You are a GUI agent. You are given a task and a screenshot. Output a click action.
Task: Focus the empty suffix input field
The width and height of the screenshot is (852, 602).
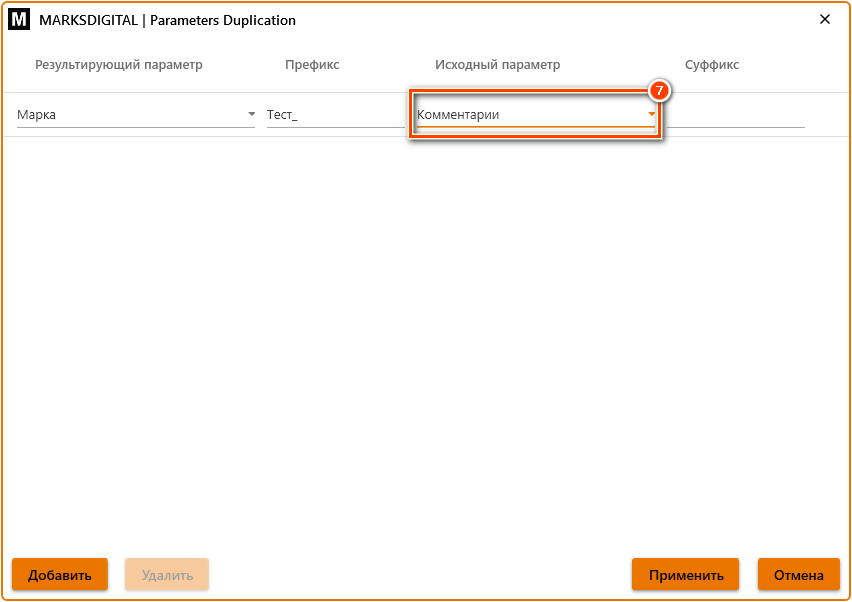[x=740, y=115]
